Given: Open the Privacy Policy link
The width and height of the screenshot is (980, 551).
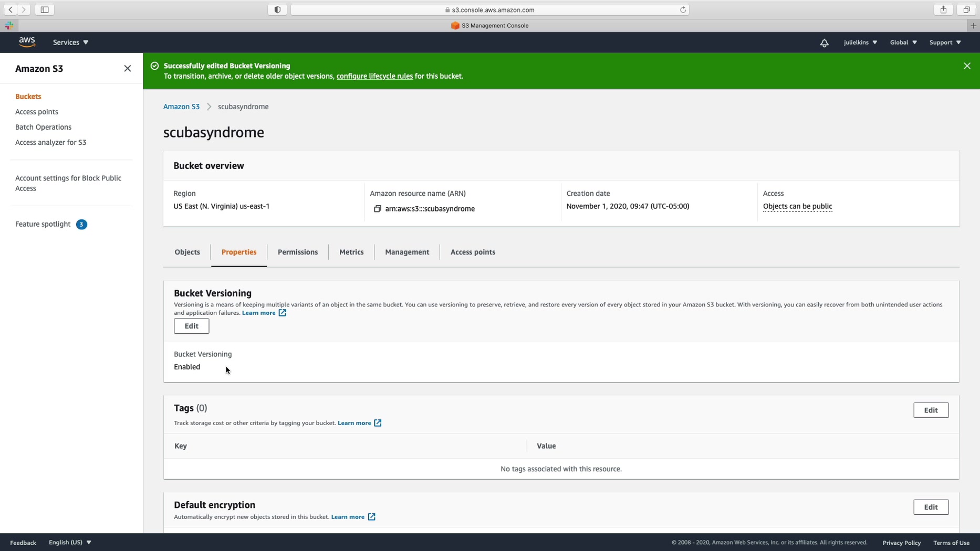Looking at the screenshot, I should [x=901, y=543].
